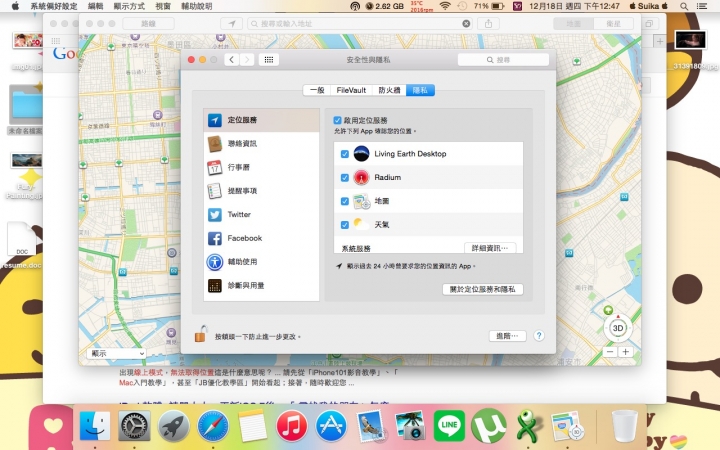The image size is (720, 450).
Task: Open Safari from the Dock
Action: click(x=213, y=426)
